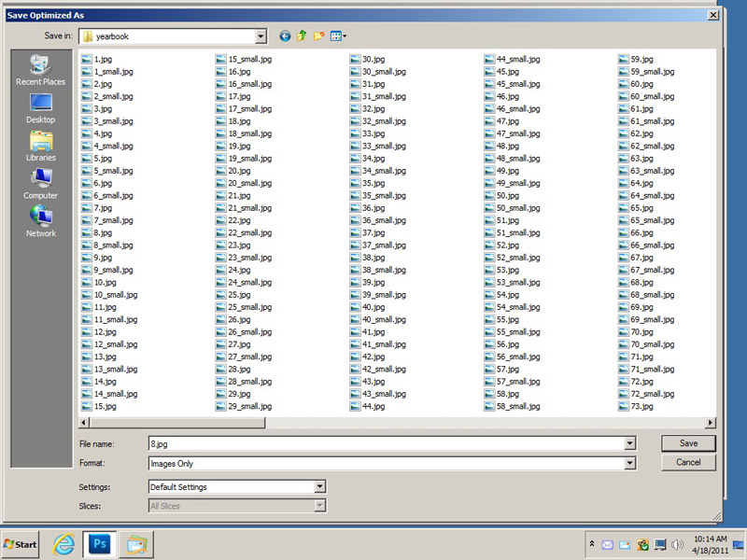Select file 58_small.jpg
The height and width of the screenshot is (560, 747).
point(512,406)
